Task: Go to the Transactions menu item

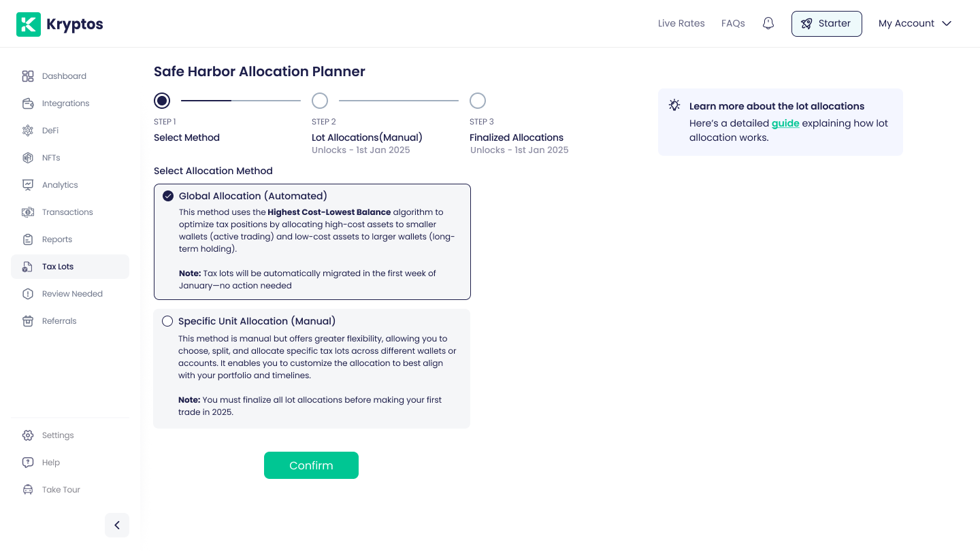Action: 67,212
